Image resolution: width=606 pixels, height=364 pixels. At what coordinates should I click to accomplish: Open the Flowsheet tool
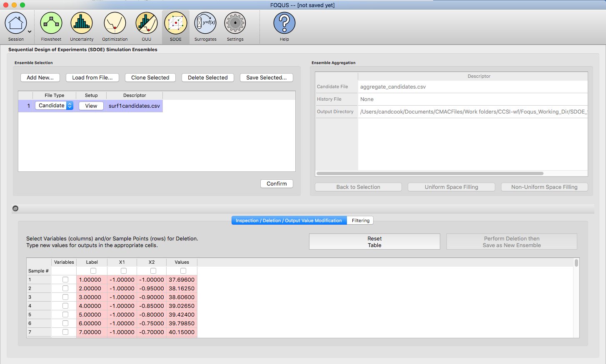coord(51,23)
